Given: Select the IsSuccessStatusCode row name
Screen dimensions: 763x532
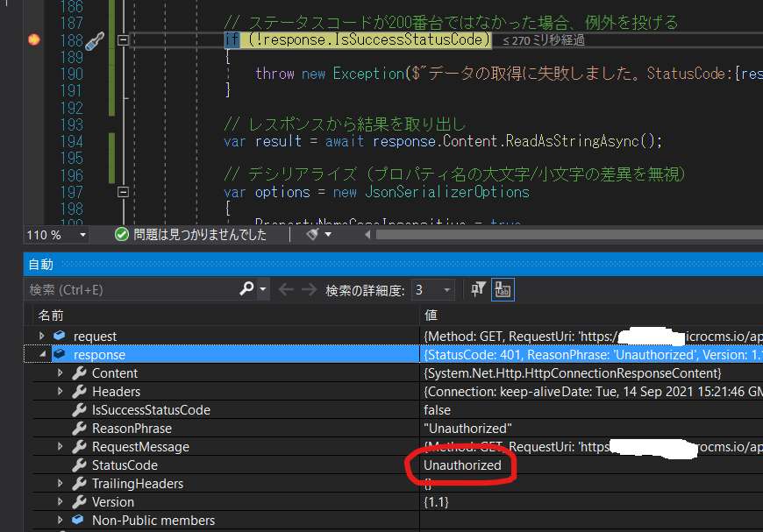Looking at the screenshot, I should pyautogui.click(x=151, y=410).
